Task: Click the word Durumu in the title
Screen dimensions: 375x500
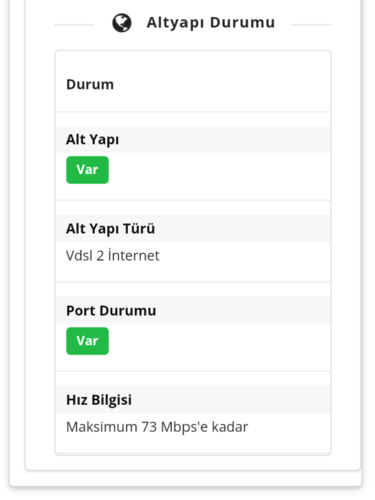Action: click(x=242, y=22)
